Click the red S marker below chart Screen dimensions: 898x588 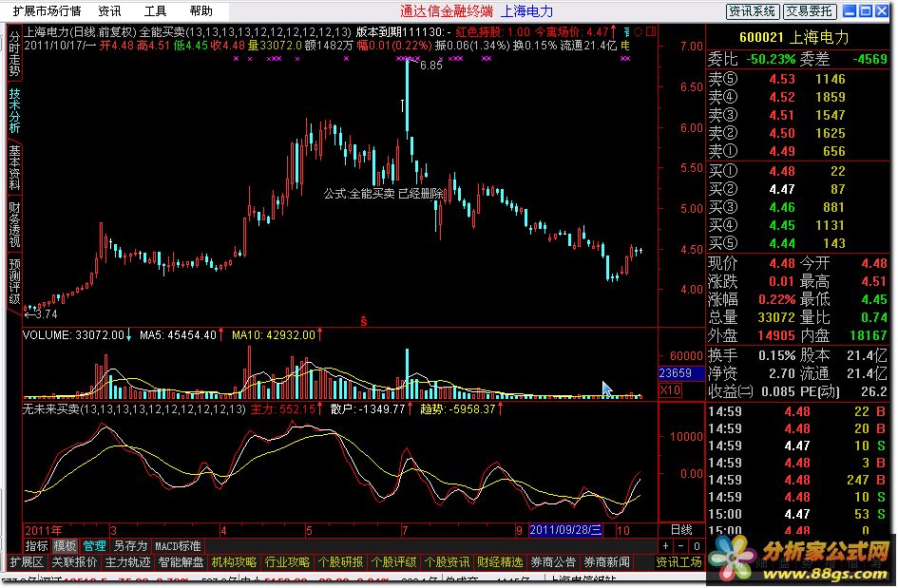(x=363, y=322)
